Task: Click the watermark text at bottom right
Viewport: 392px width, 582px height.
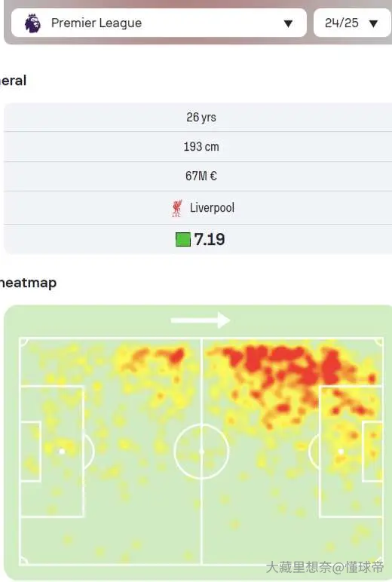Action: pyautogui.click(x=325, y=568)
